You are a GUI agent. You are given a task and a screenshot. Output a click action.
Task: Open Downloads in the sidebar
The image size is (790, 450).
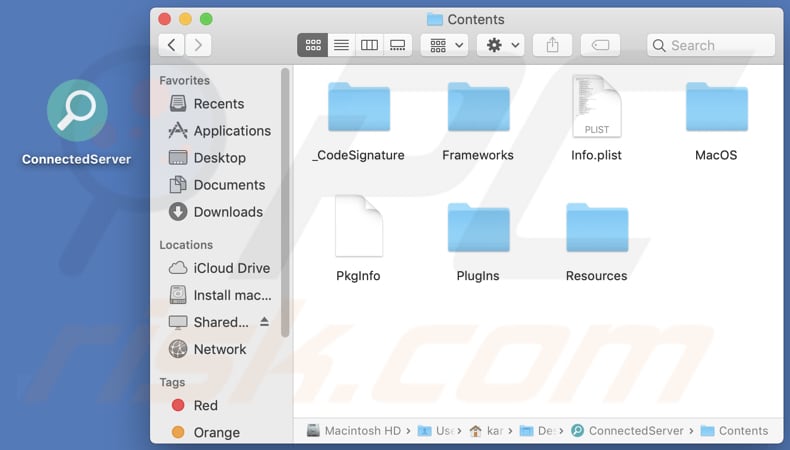click(216, 212)
